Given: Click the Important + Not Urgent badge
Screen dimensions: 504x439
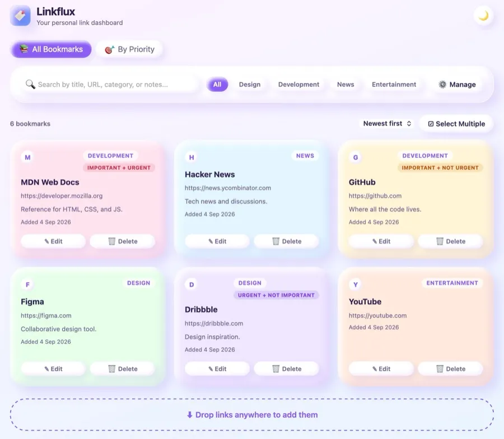Looking at the screenshot, I should pyautogui.click(x=440, y=168).
